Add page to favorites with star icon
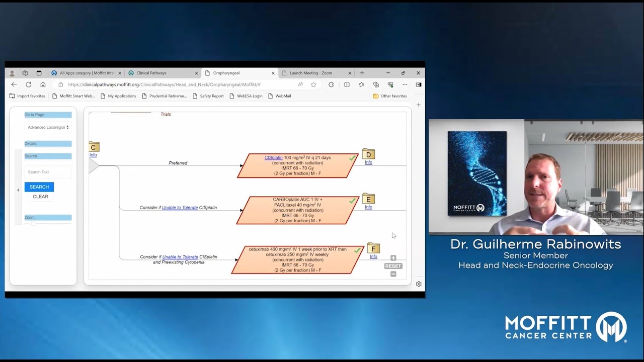The height and width of the screenshot is (362, 644). pyautogui.click(x=313, y=84)
